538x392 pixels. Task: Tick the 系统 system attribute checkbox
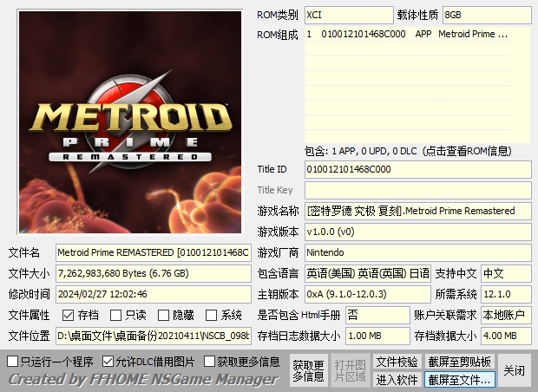click(212, 315)
